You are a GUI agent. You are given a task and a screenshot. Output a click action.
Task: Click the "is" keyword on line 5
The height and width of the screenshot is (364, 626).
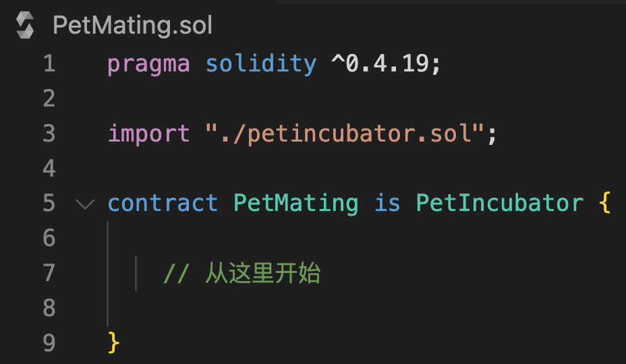click(x=387, y=203)
